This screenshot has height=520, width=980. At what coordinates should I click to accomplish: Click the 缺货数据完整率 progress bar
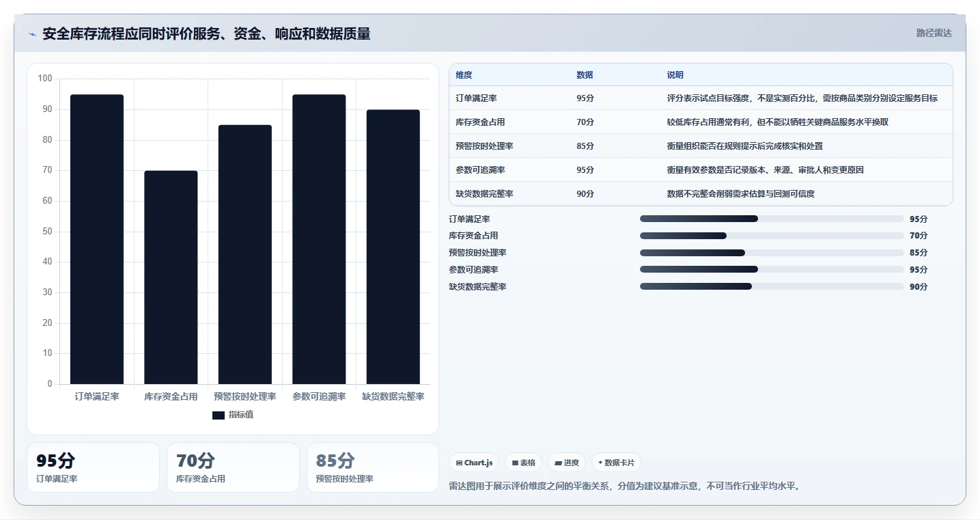tap(772, 287)
